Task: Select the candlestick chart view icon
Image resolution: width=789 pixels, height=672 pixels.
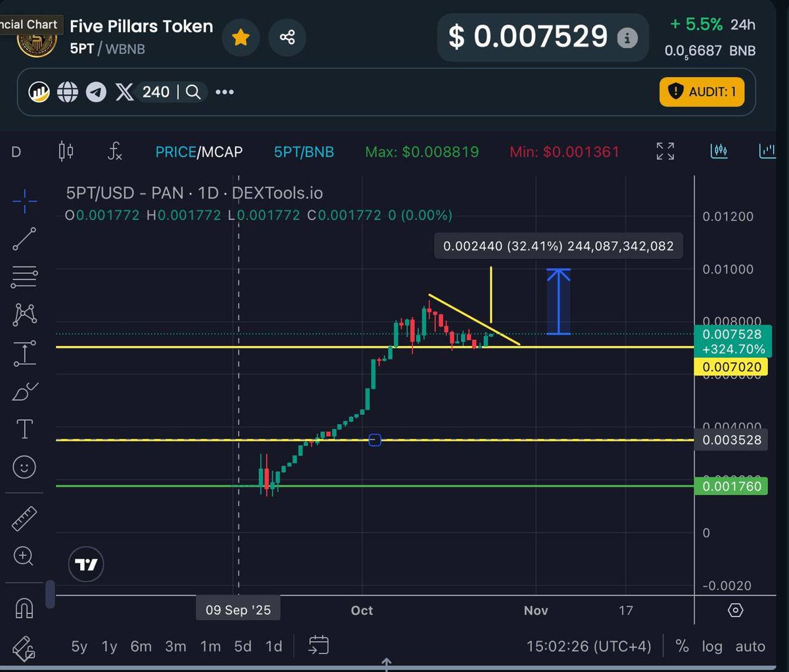Action: click(x=719, y=151)
